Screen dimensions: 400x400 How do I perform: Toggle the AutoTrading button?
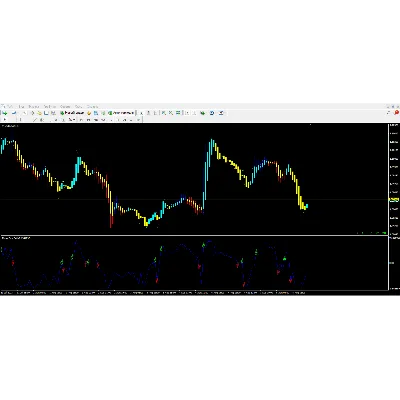tap(121, 113)
